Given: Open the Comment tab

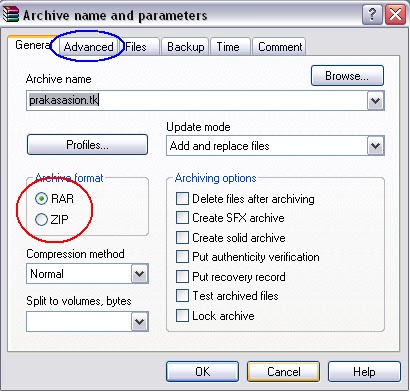Looking at the screenshot, I should point(280,47).
